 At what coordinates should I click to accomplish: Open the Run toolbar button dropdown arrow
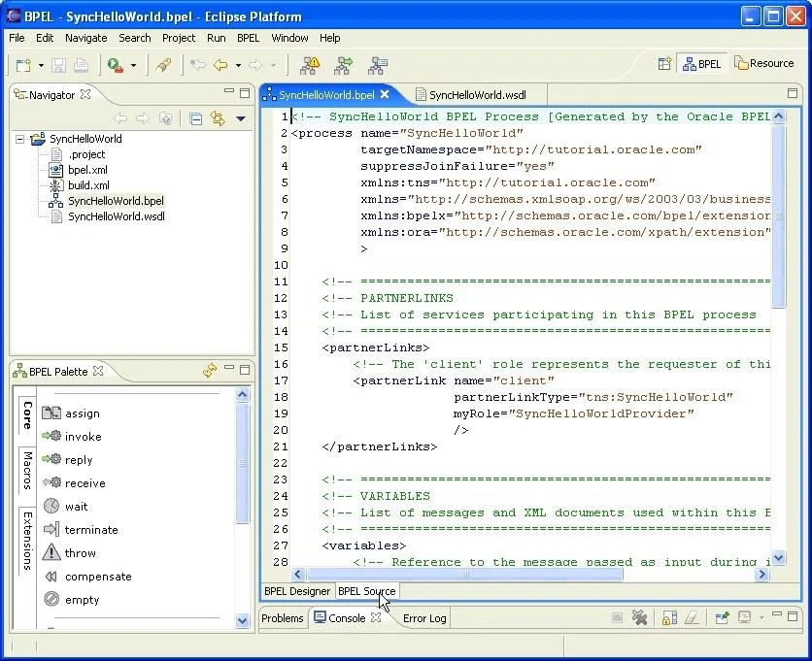[133, 65]
